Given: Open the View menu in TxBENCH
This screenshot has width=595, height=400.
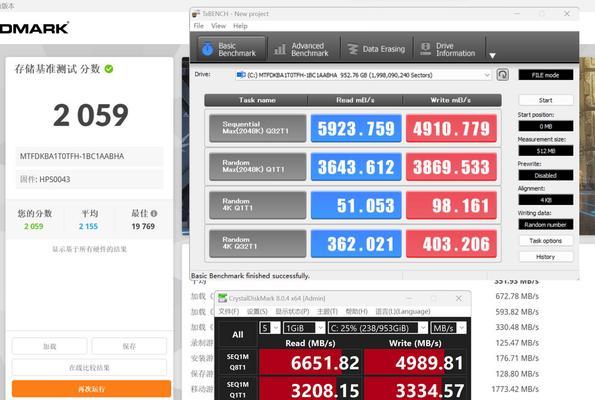Looking at the screenshot, I should coord(218,26).
